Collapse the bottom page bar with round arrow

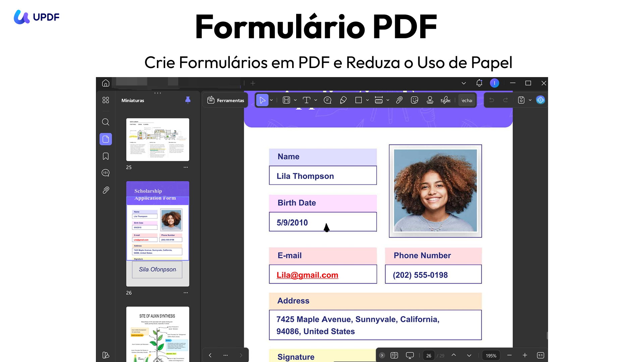point(382,355)
